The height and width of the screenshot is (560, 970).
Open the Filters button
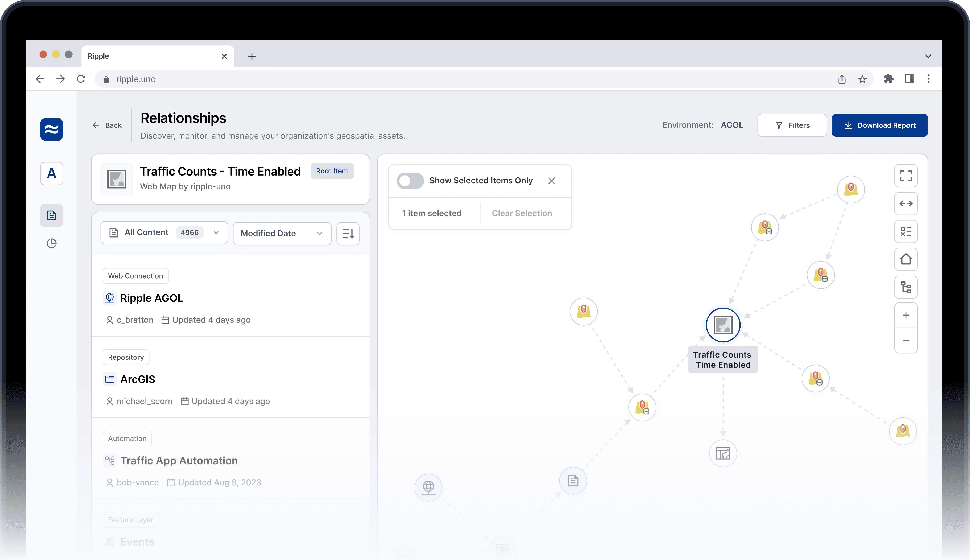tap(792, 125)
